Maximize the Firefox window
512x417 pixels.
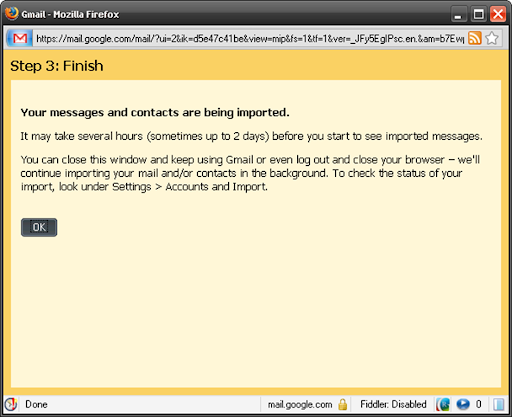[479, 14]
